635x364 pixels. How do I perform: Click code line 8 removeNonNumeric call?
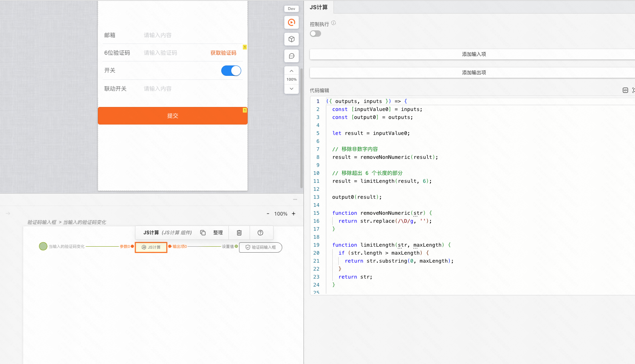385,157
